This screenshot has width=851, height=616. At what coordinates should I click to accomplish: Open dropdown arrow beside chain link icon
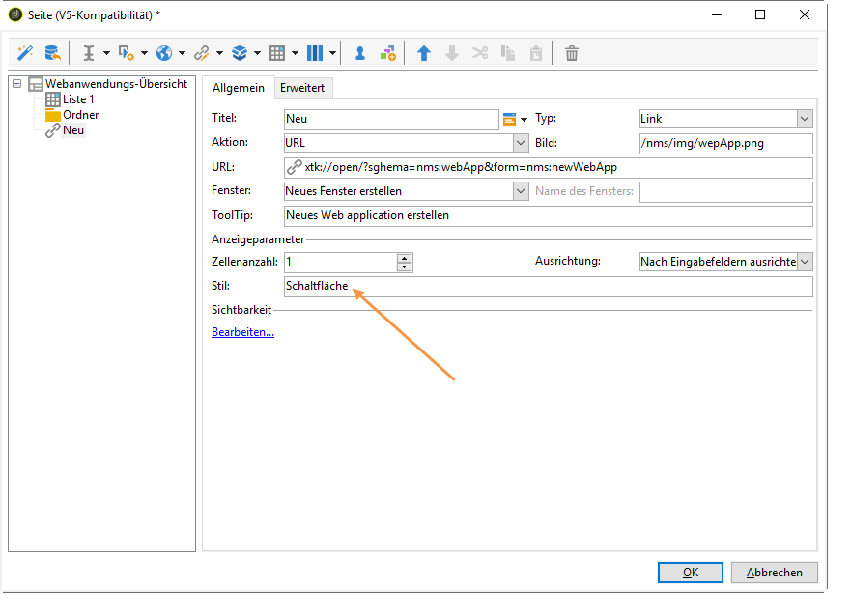click(x=219, y=53)
